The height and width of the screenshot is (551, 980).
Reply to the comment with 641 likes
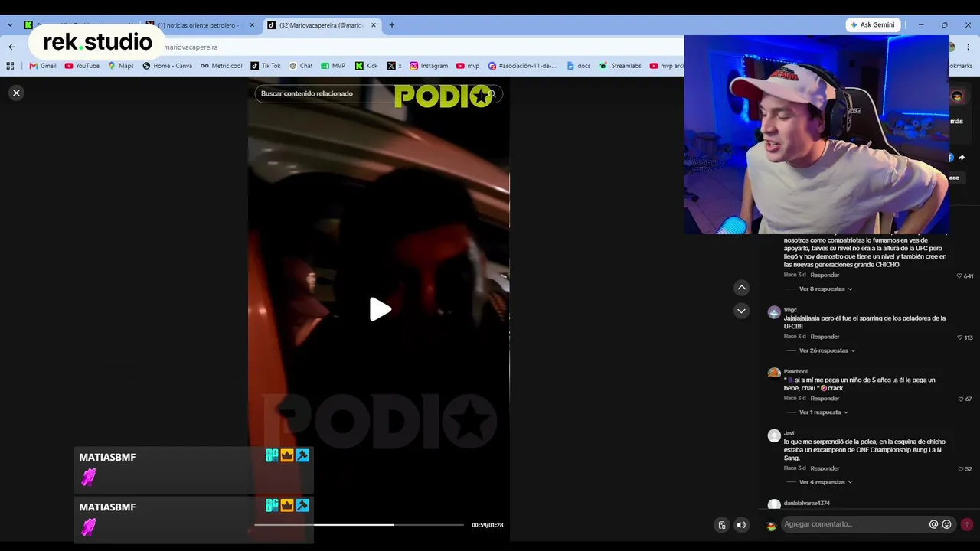(825, 275)
